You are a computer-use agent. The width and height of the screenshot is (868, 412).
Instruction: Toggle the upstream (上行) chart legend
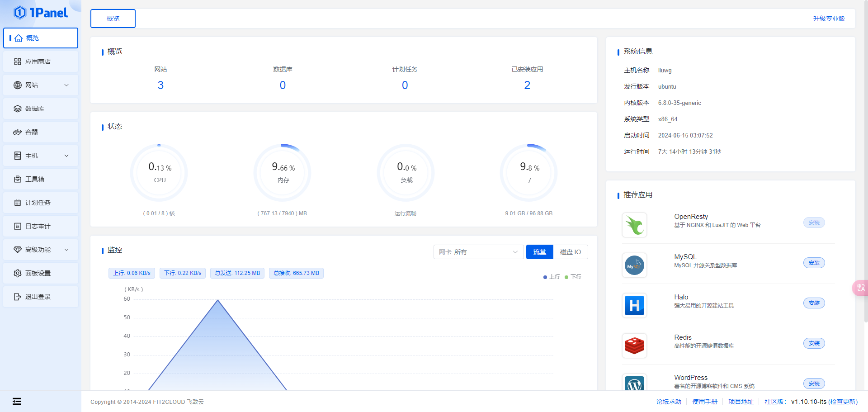552,277
